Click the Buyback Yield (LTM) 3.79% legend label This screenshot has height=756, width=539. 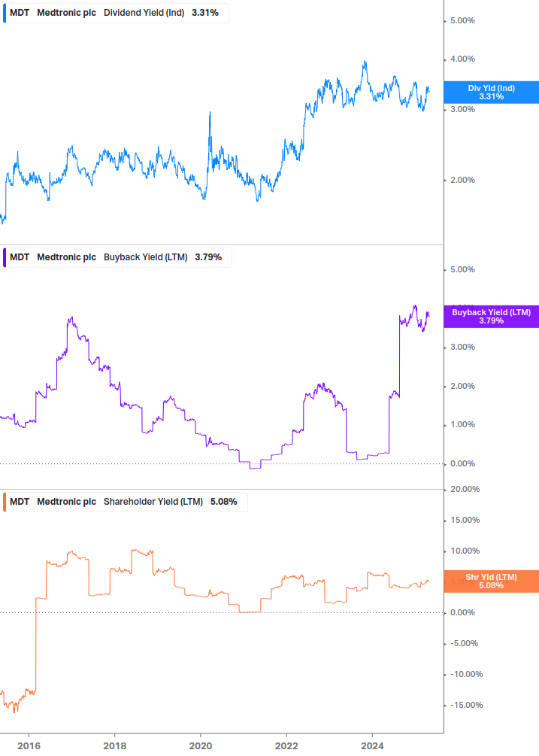pyautogui.click(x=117, y=257)
